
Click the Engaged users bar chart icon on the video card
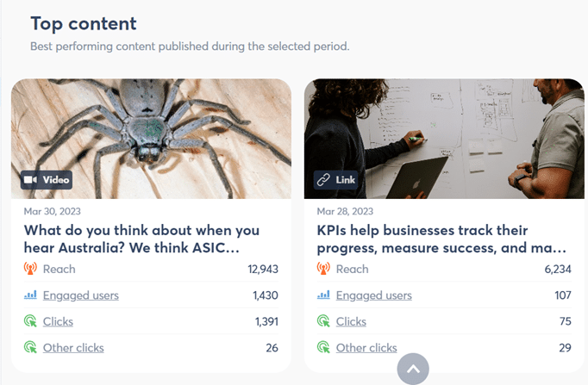(x=30, y=295)
